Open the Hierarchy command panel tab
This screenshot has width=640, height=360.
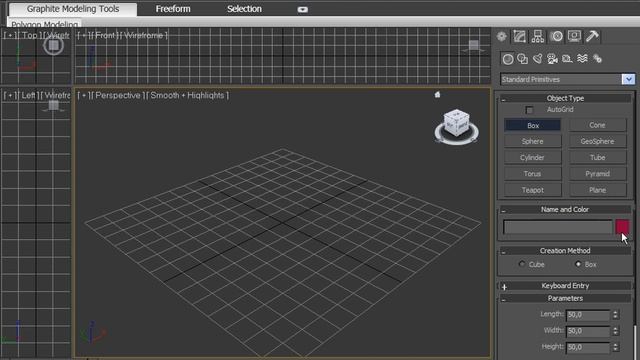538,37
